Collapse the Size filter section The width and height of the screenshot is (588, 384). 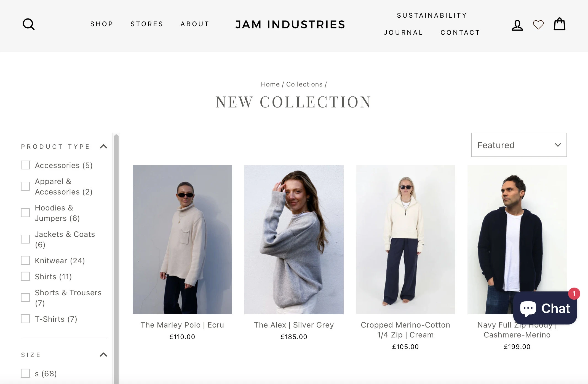point(103,355)
